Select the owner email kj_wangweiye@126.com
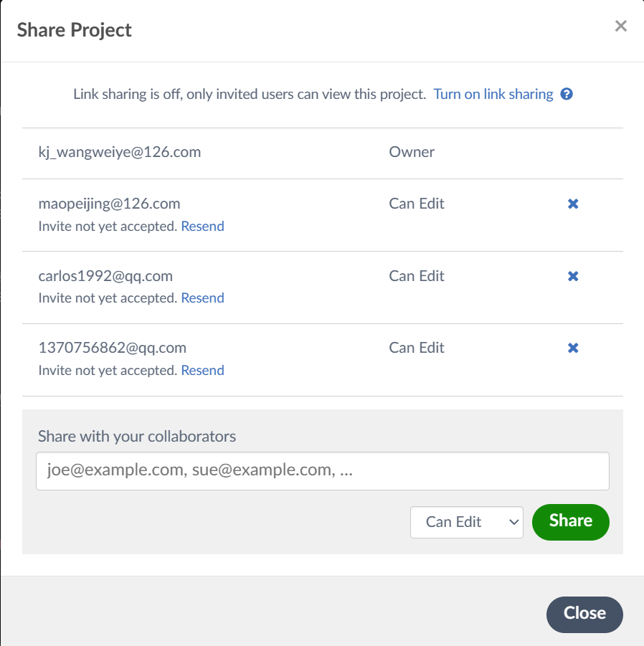This screenshot has height=646, width=644. tap(119, 152)
